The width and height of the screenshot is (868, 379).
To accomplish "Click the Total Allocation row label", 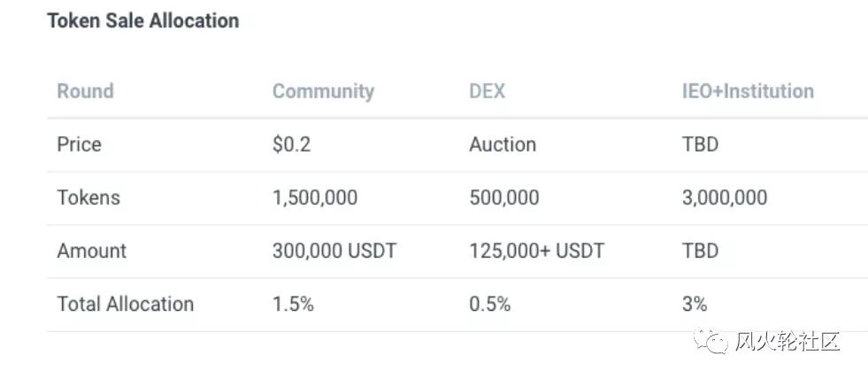I will point(125,304).
